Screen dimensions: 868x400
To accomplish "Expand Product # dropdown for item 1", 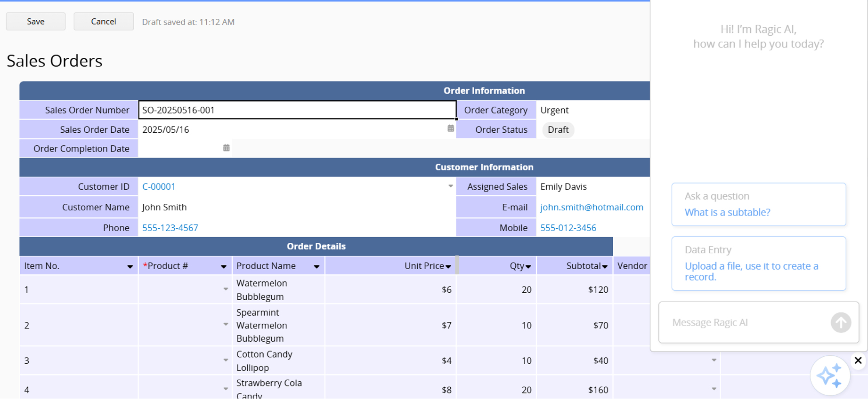I will (226, 289).
